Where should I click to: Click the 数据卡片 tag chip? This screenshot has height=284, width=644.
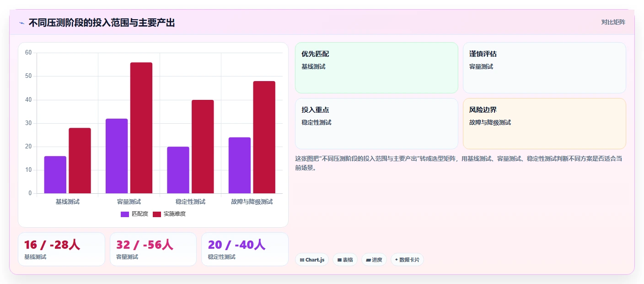tap(407, 260)
